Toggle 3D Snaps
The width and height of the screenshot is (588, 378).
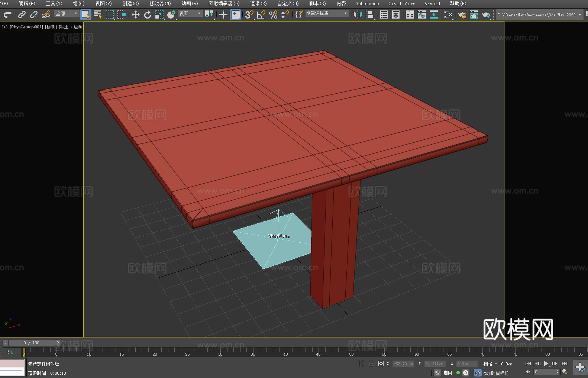pyautogui.click(x=249, y=14)
